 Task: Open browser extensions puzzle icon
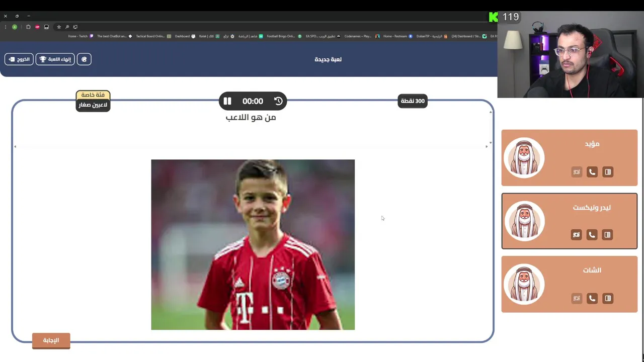[x=28, y=27]
